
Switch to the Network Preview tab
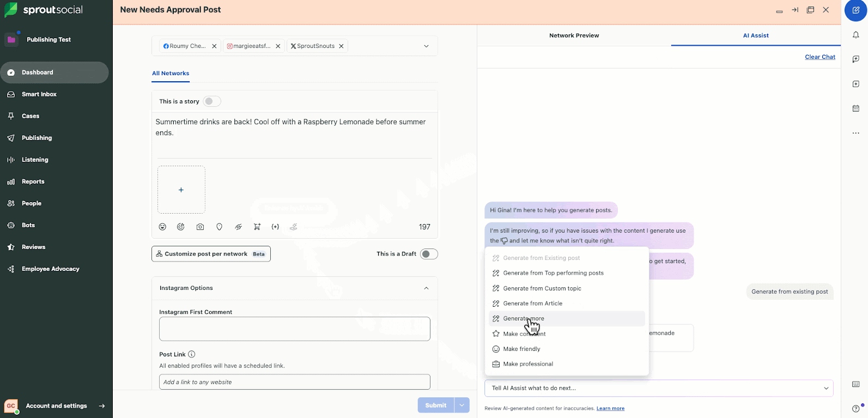tap(574, 35)
